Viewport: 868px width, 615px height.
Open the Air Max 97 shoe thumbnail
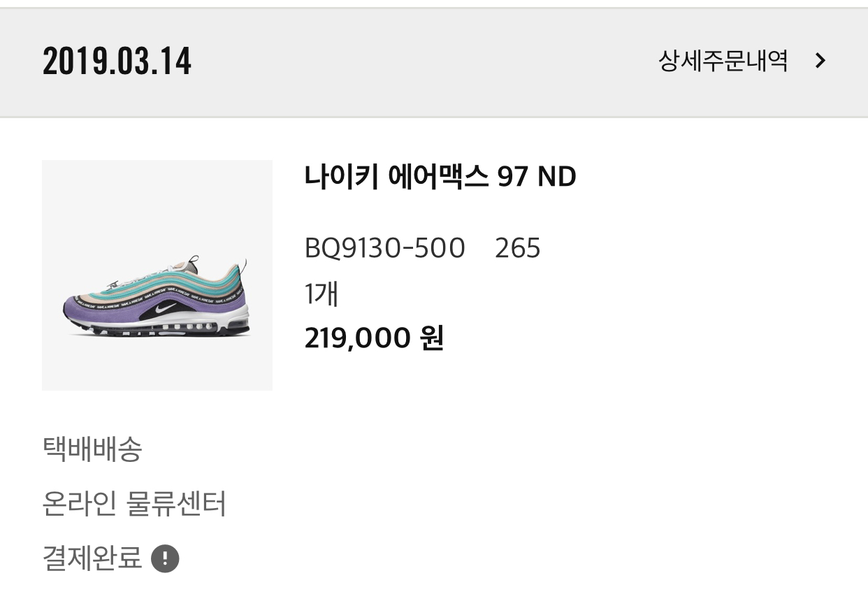tap(157, 275)
